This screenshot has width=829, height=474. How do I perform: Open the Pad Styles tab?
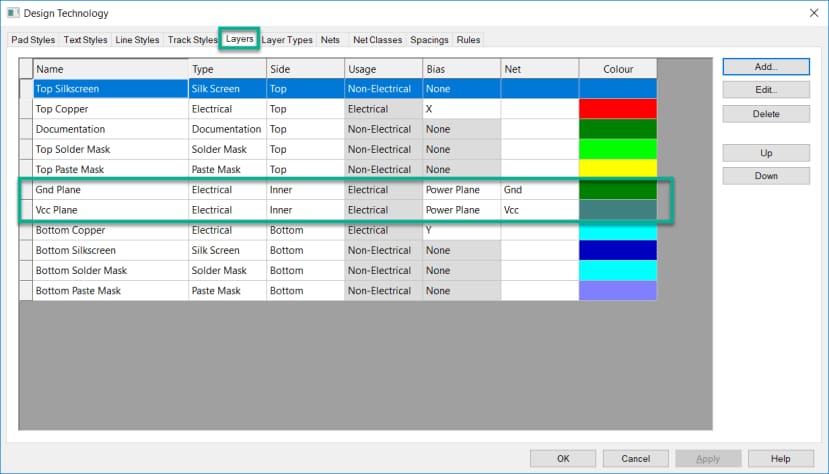tap(33, 40)
